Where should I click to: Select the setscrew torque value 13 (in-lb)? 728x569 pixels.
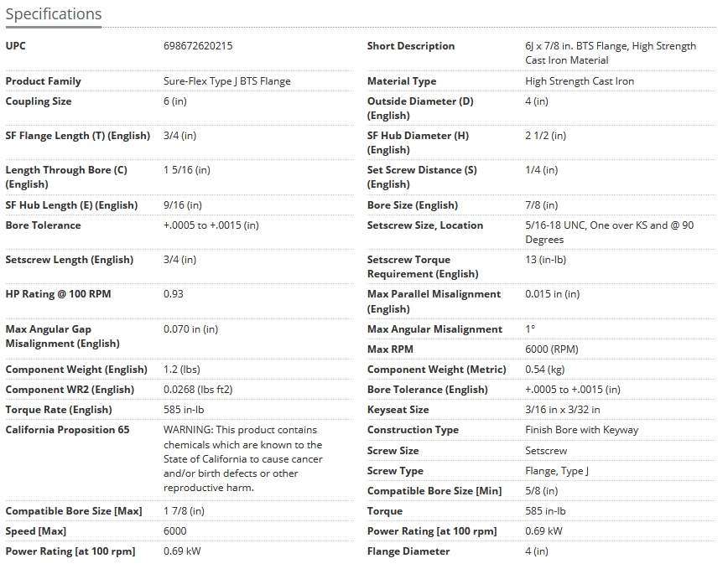click(x=545, y=260)
